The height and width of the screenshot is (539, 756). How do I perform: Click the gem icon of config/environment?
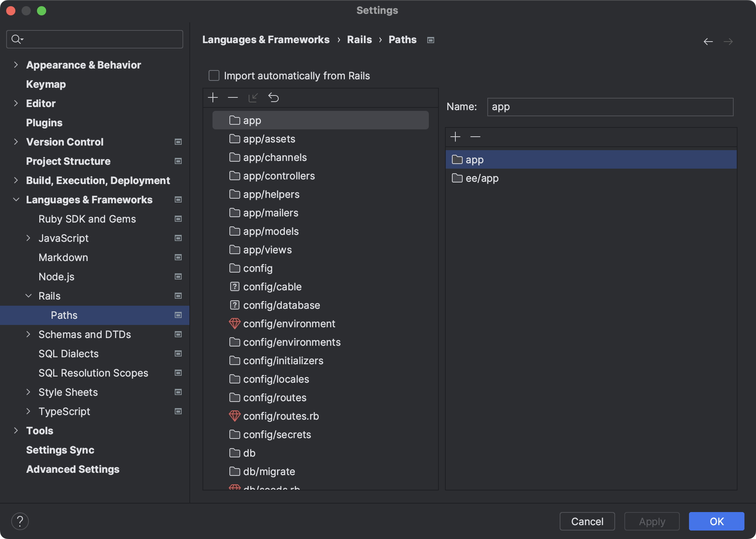234,324
